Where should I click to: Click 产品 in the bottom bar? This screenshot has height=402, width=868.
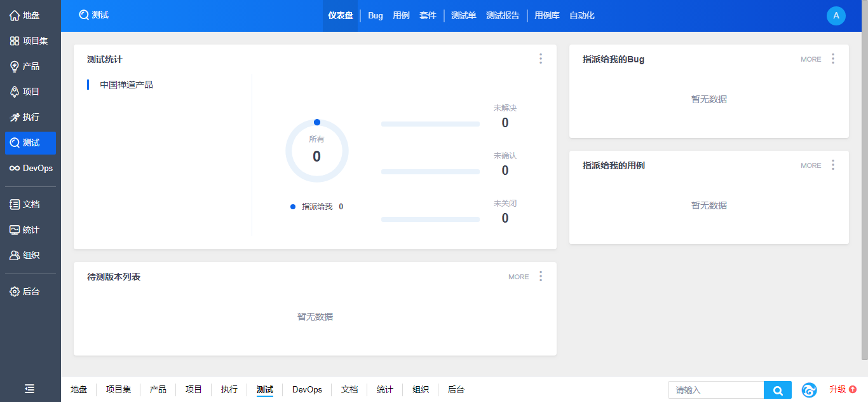(158, 390)
